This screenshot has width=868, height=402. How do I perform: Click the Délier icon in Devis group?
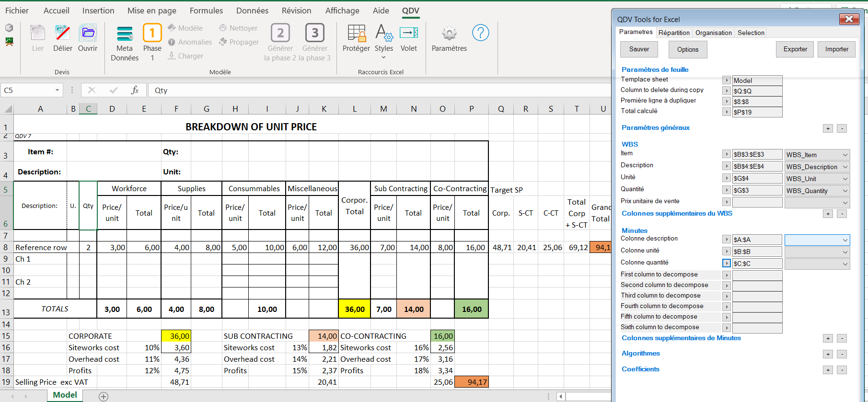62,34
